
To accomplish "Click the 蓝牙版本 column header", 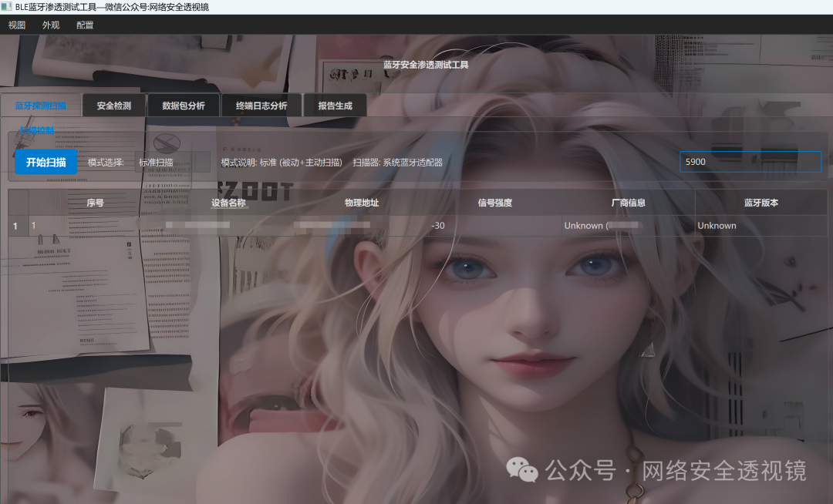I will click(x=761, y=203).
